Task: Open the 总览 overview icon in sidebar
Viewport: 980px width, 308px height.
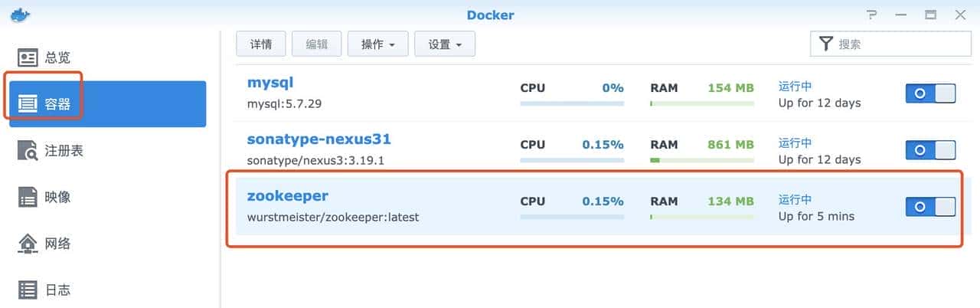Action: coord(28,57)
